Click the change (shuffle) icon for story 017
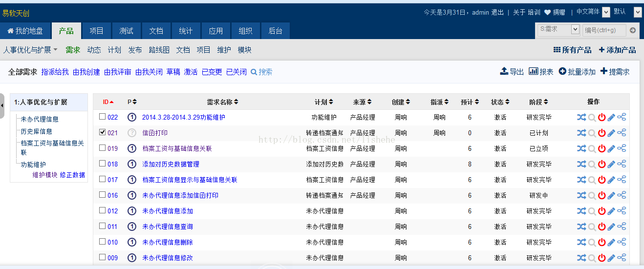Screen dimensions: 644x269 (581, 180)
